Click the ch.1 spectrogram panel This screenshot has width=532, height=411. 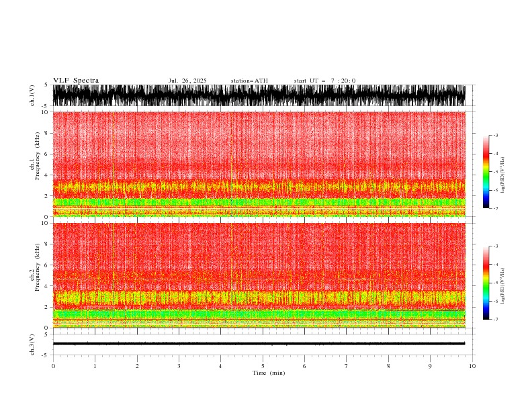[259, 164]
